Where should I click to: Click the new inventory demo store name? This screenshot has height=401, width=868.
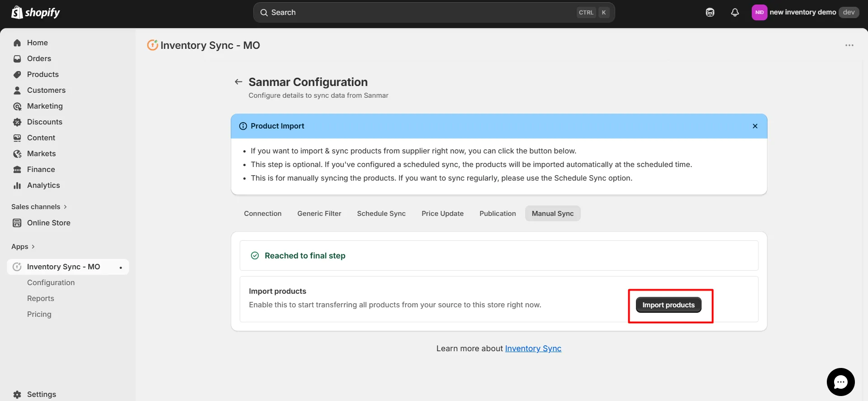pos(802,12)
